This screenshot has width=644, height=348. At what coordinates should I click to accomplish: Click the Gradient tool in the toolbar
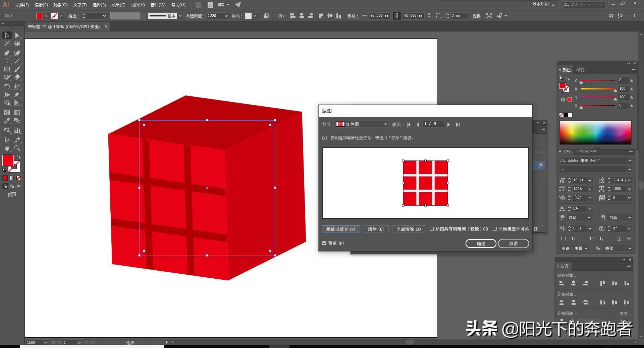[17, 112]
